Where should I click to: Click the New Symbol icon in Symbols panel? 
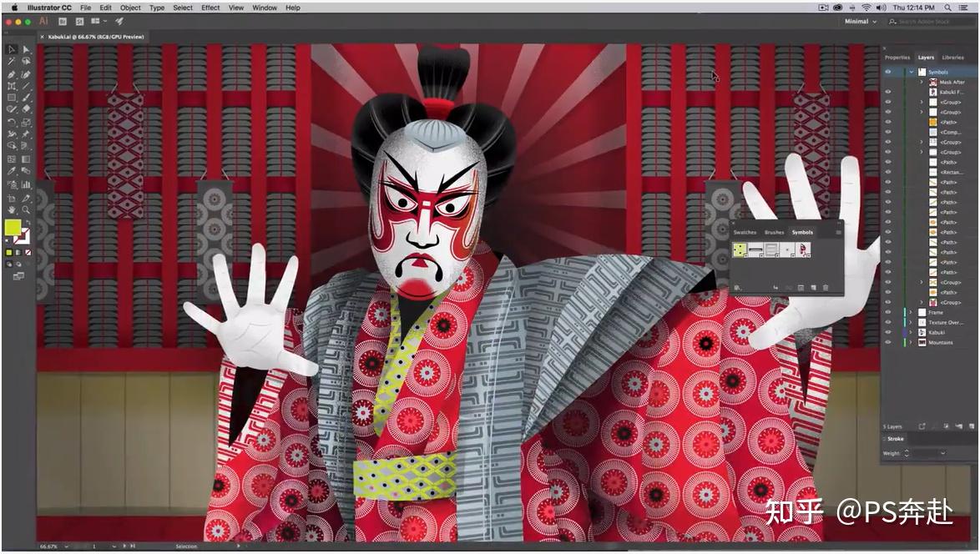click(813, 288)
